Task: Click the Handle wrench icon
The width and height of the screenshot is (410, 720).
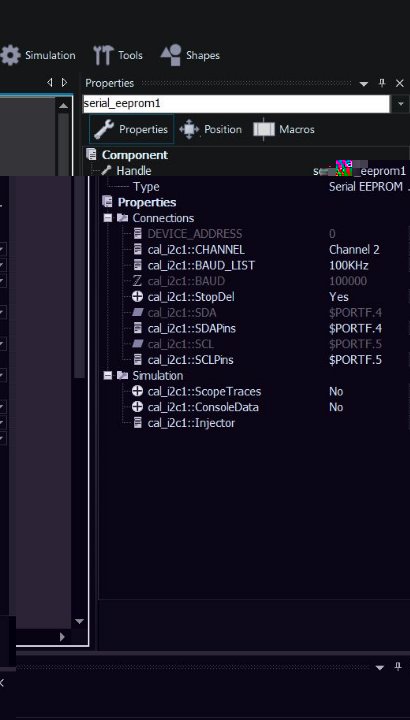Action: point(106,170)
